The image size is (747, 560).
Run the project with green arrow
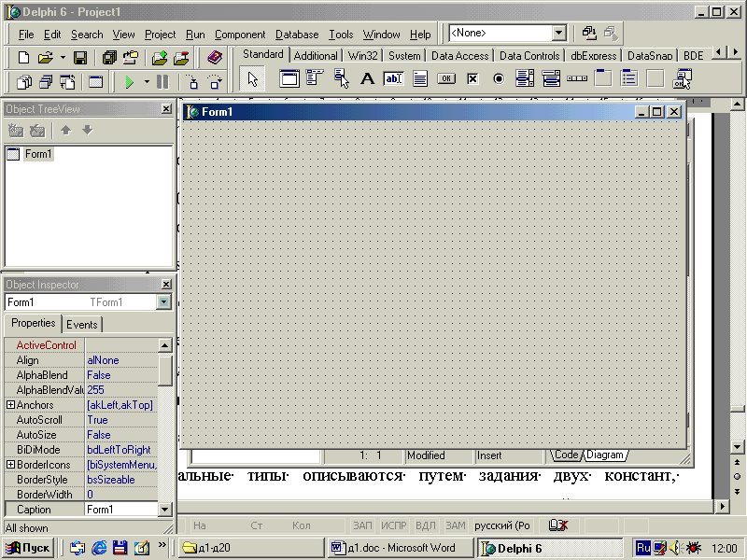[129, 82]
